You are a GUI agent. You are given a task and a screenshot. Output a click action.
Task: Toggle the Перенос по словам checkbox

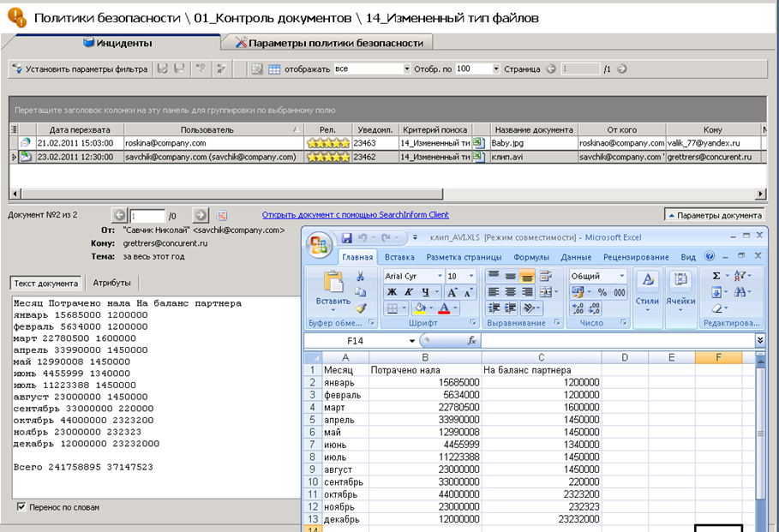pyautogui.click(x=21, y=507)
